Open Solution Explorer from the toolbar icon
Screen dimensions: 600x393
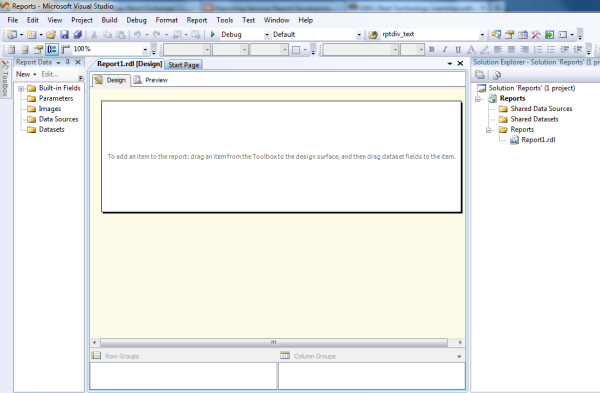[496, 35]
